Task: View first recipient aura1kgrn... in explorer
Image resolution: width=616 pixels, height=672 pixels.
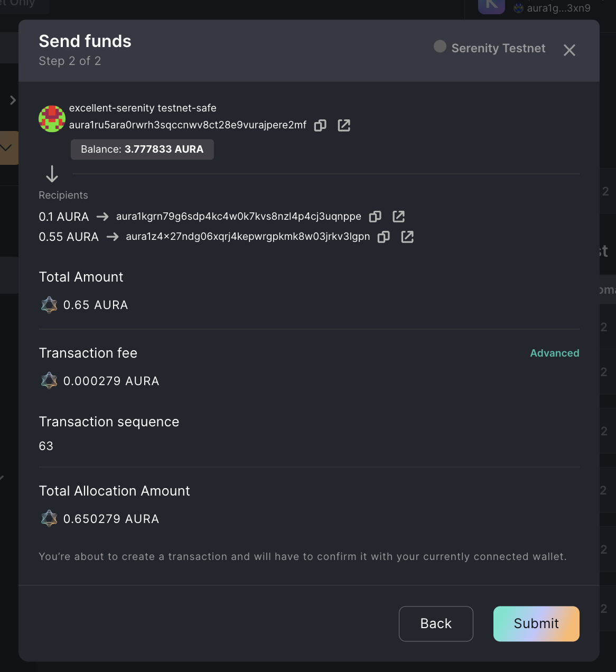Action: coord(398,216)
